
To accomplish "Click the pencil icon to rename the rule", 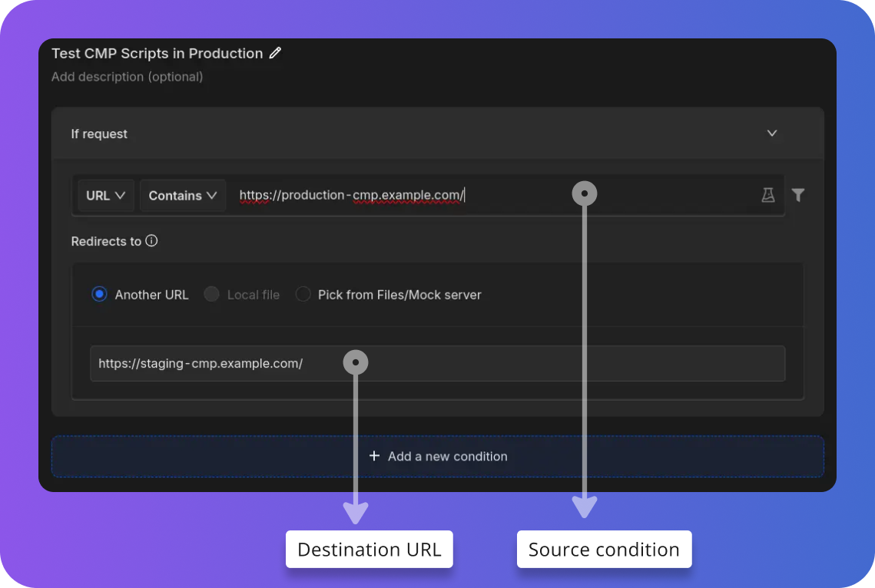I will [x=276, y=53].
